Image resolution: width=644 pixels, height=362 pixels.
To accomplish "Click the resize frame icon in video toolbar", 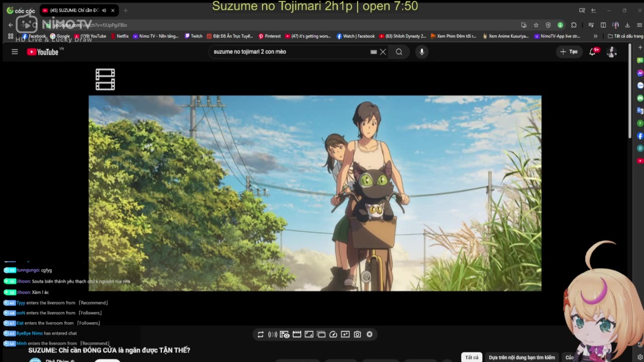I will pyautogui.click(x=309, y=334).
